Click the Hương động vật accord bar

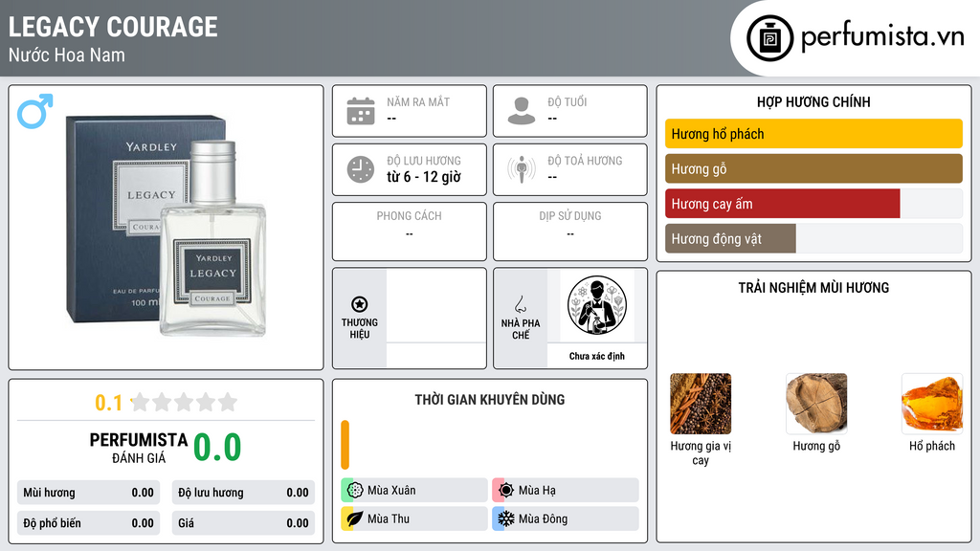click(x=730, y=238)
